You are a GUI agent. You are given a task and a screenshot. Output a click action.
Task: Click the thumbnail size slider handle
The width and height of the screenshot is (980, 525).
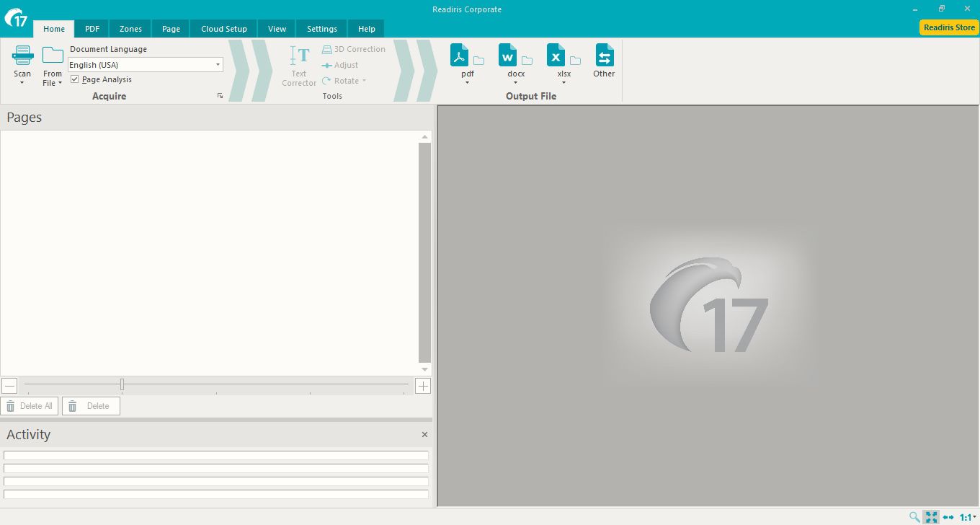coord(122,384)
